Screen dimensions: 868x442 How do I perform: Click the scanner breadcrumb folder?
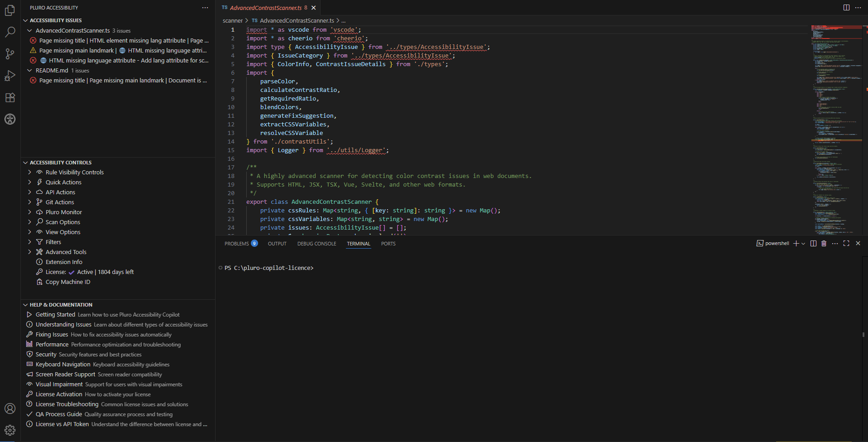click(x=232, y=20)
